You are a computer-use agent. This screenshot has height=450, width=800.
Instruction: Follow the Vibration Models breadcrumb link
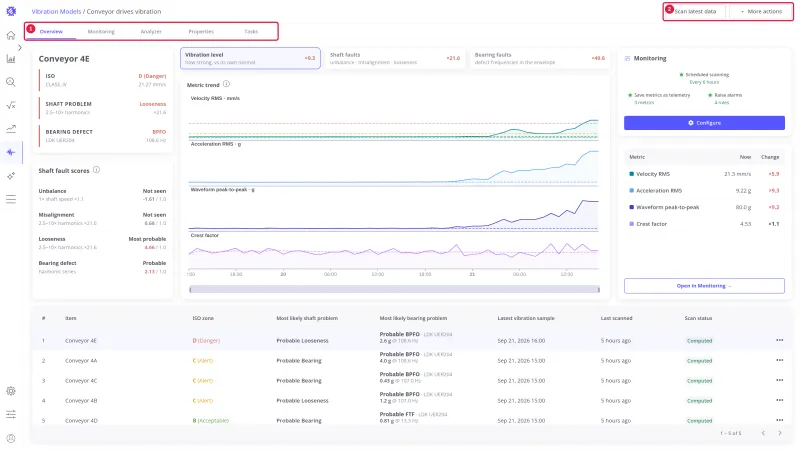coord(56,11)
